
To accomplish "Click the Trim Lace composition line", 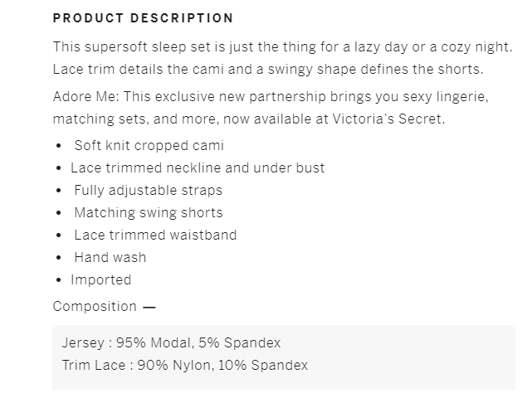I will [184, 365].
